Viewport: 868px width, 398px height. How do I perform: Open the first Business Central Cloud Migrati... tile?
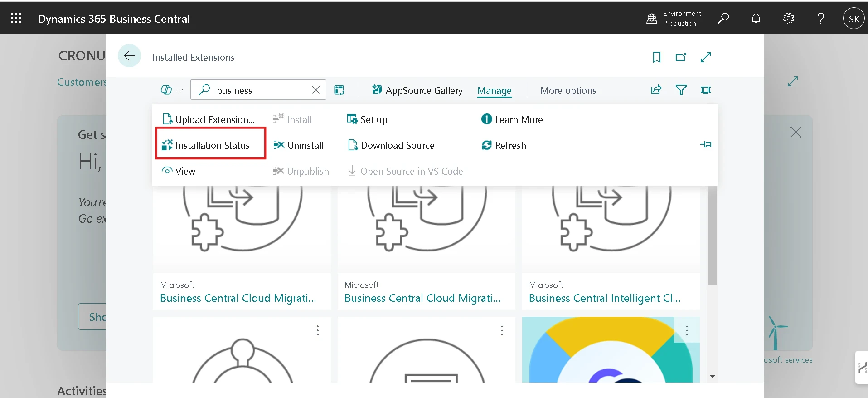pyautogui.click(x=238, y=298)
